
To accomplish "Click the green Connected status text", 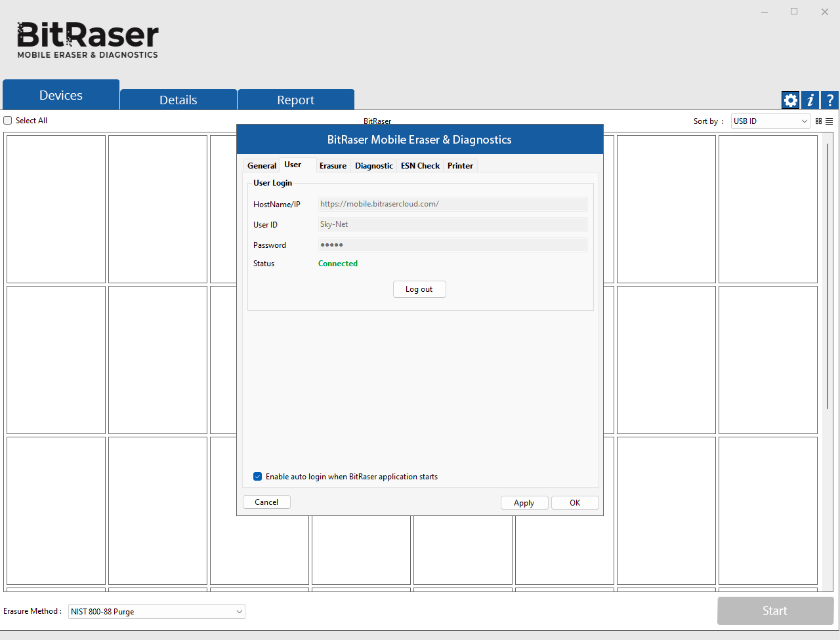I will (338, 264).
